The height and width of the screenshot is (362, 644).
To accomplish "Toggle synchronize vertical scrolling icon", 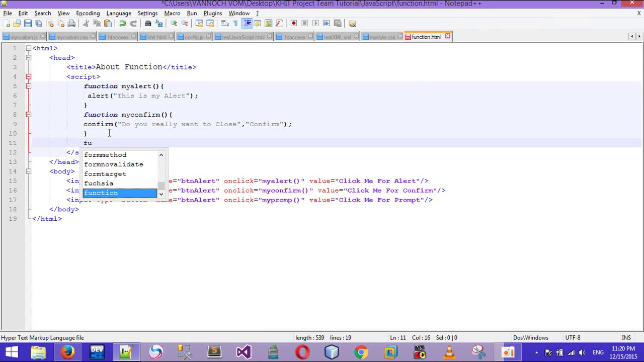I will point(199,23).
